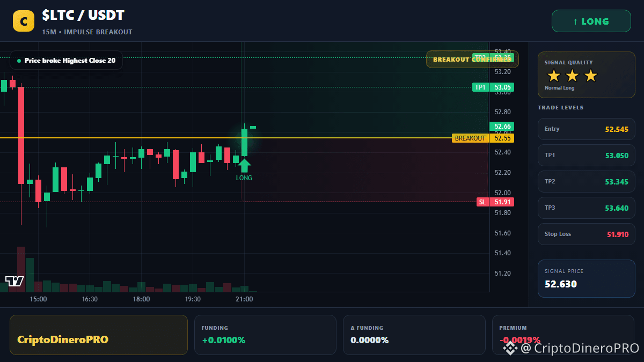Select the TP1 53.050 row
The width and height of the screenshot is (644, 362).
point(586,156)
